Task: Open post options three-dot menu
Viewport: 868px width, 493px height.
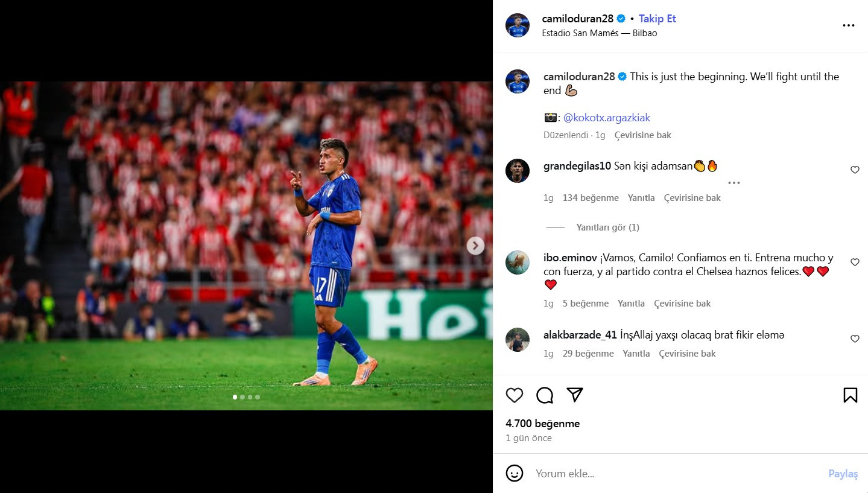Action: click(848, 25)
